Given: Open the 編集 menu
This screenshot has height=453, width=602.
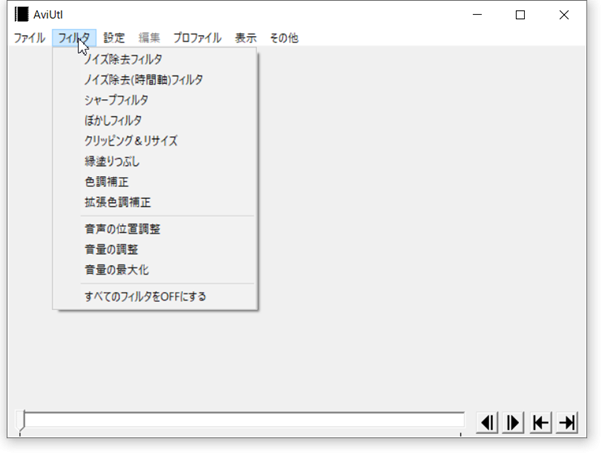Looking at the screenshot, I should (149, 38).
